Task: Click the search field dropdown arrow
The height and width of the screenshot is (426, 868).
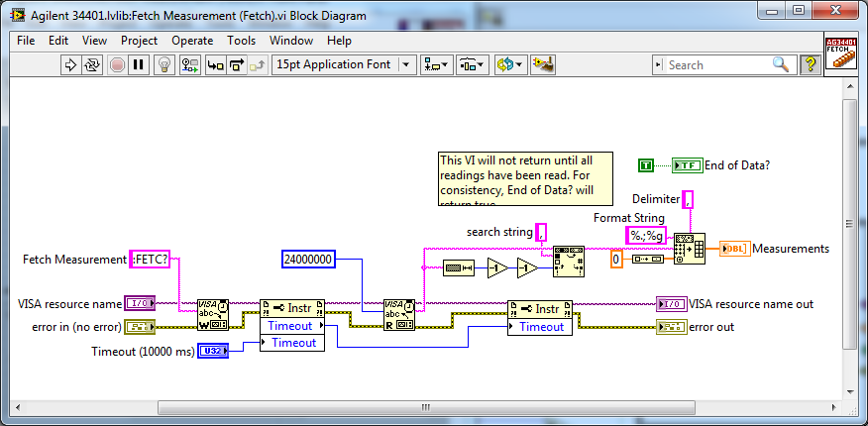Action: (659, 64)
